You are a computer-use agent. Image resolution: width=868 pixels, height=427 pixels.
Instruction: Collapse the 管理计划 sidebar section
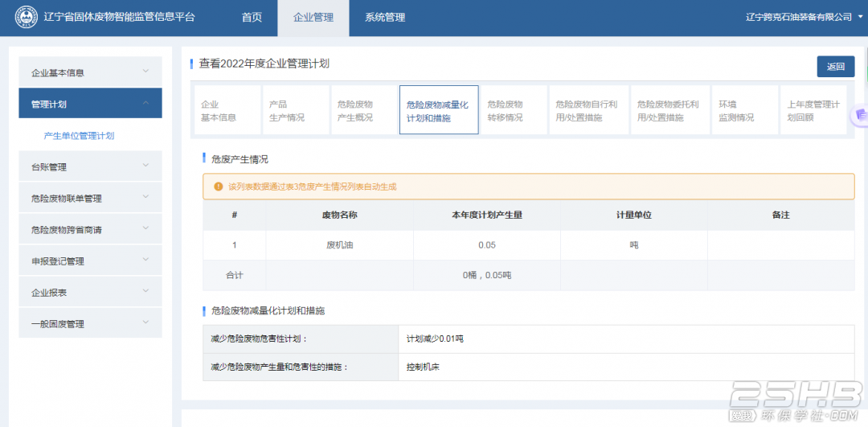[90, 104]
